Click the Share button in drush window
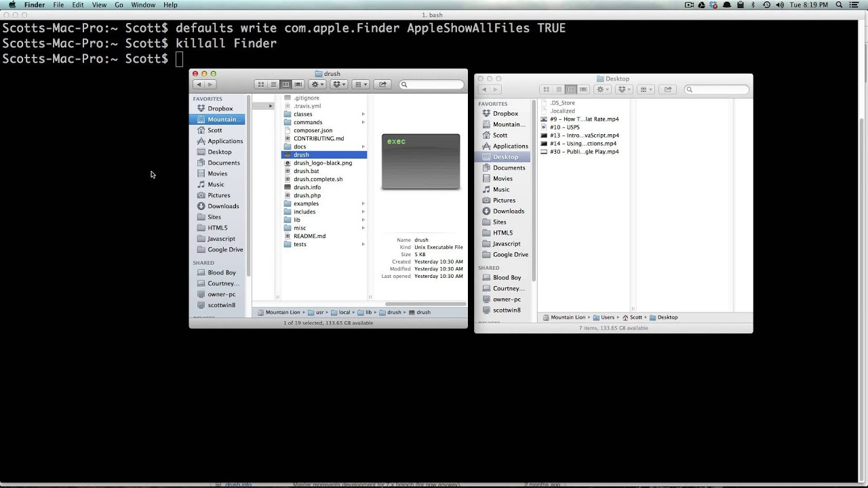Viewport: 868px width, 488px height. (x=382, y=85)
